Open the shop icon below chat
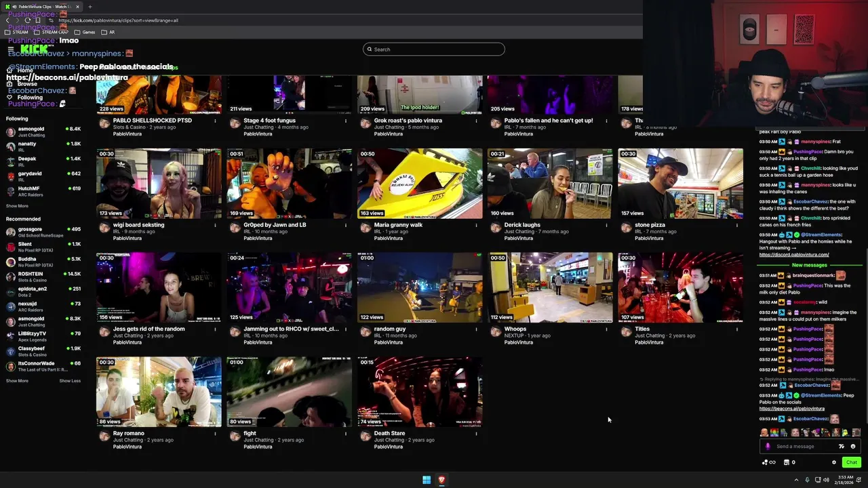868x488 pixels. coord(787,462)
